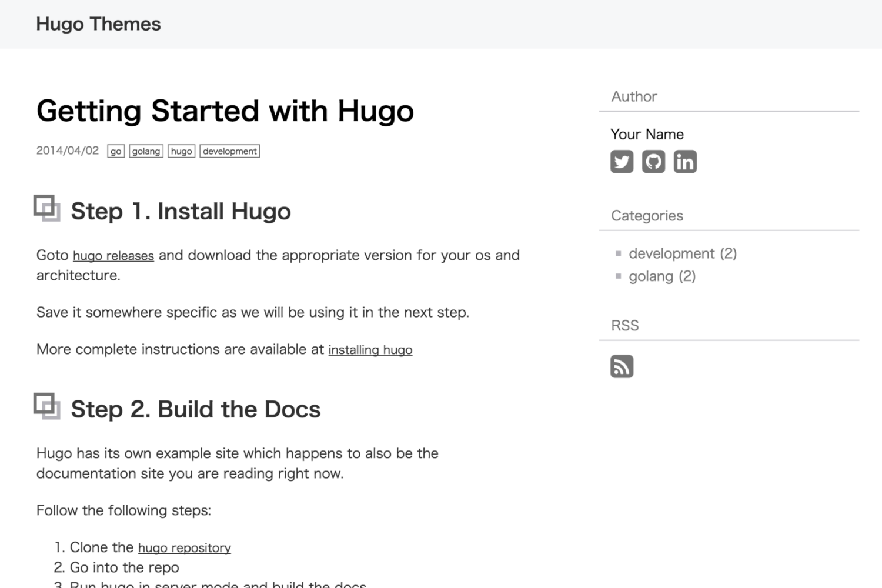
Task: Follow the 'hugo repository' link
Action: [x=185, y=548]
